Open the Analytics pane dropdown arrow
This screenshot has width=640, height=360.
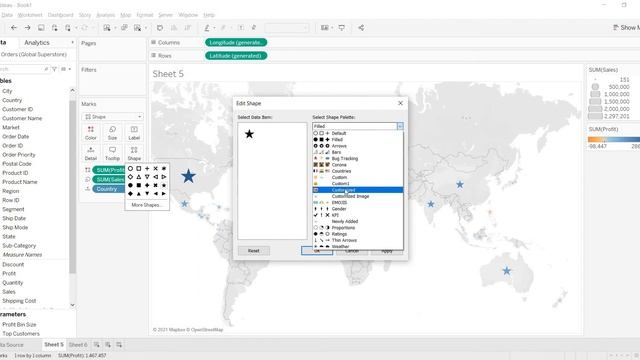pyautogui.click(x=72, y=42)
